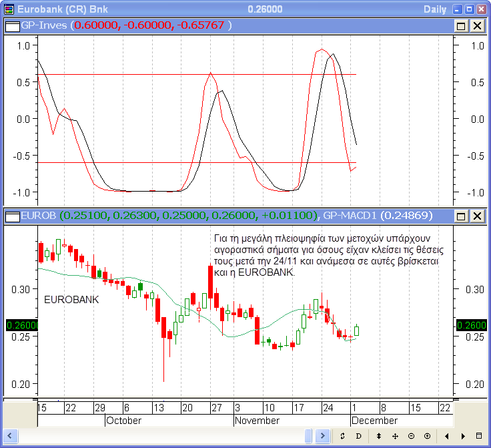Close the EUROB price pane
Viewport: 491px width, 448px height.
pos(477,216)
